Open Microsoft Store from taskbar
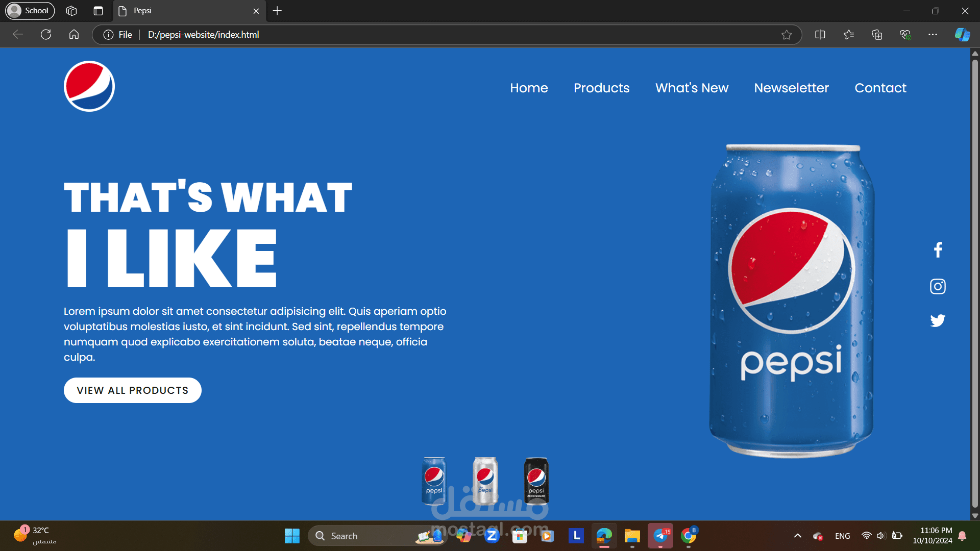Viewport: 980px width, 551px height. tap(520, 536)
